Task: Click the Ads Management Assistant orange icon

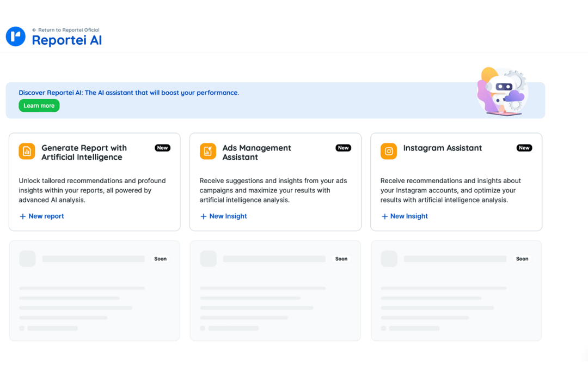Action: tap(208, 152)
